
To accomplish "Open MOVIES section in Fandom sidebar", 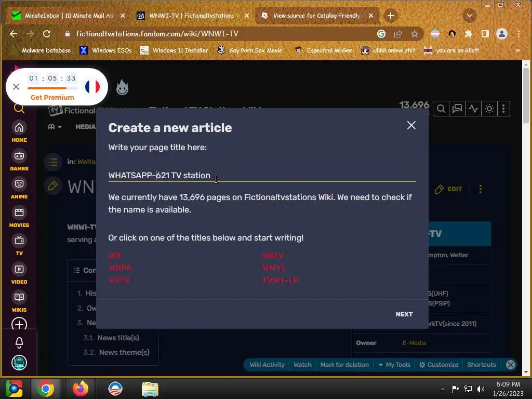I will coord(19,217).
